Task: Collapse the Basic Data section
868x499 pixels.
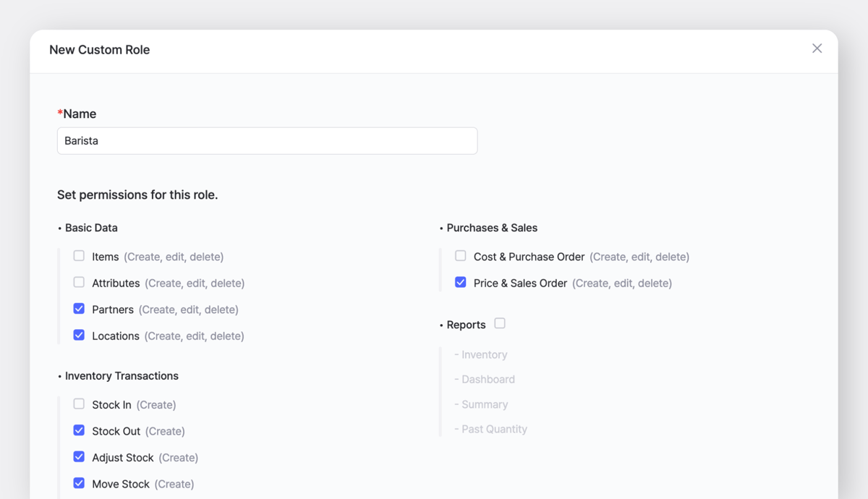Action: pos(90,227)
